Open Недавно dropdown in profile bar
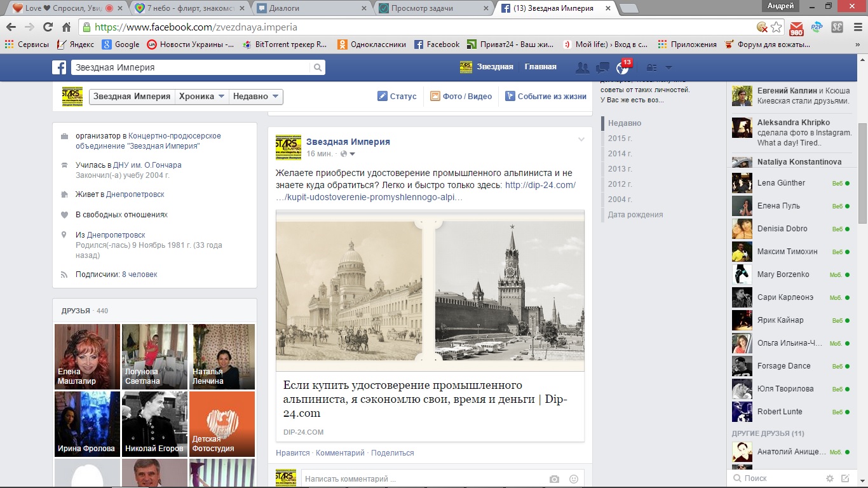The width and height of the screenshot is (868, 488). (255, 97)
